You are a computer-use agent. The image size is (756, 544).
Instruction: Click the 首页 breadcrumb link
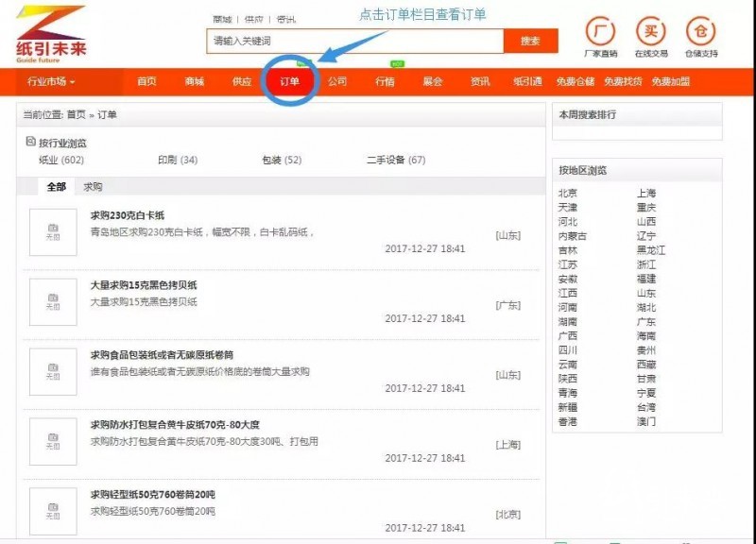click(x=76, y=115)
